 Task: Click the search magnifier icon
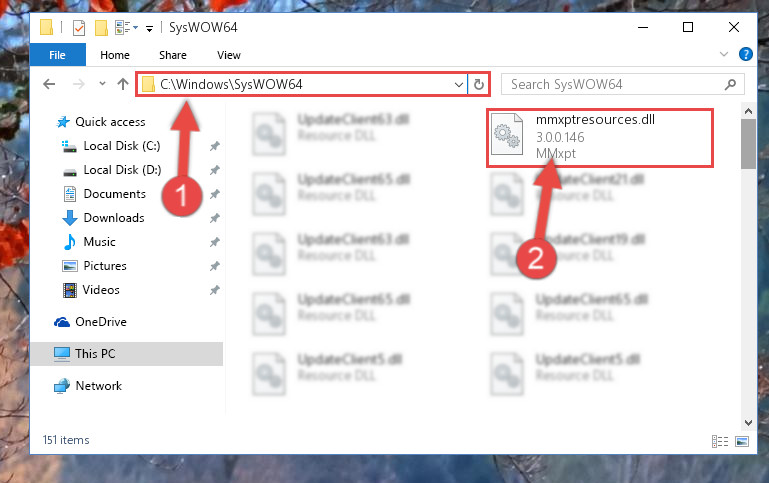click(x=730, y=84)
